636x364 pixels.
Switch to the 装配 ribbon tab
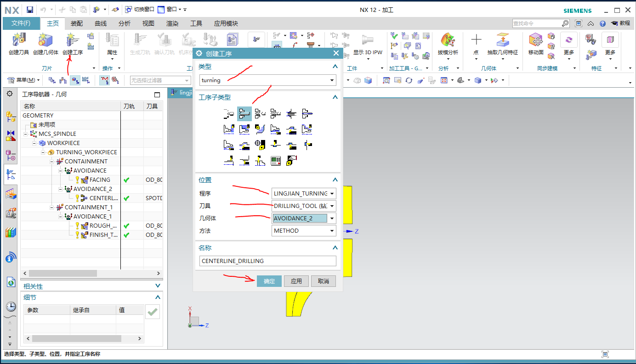click(77, 24)
